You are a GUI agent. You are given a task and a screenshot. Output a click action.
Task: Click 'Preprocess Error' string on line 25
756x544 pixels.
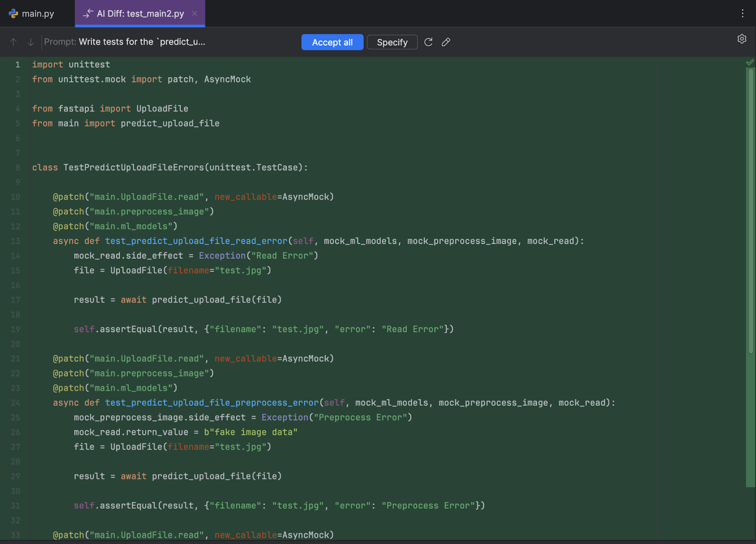pyautogui.click(x=361, y=417)
